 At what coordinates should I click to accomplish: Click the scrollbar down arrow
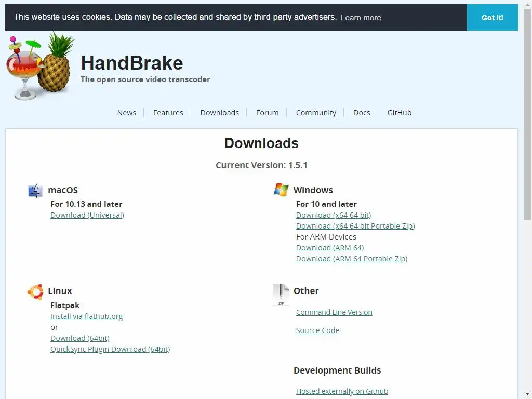(528, 395)
